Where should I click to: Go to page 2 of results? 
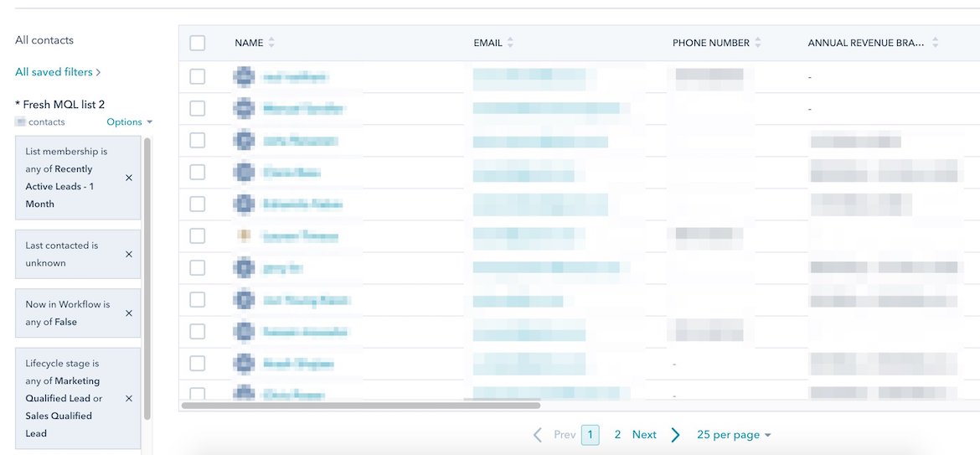pyautogui.click(x=617, y=435)
